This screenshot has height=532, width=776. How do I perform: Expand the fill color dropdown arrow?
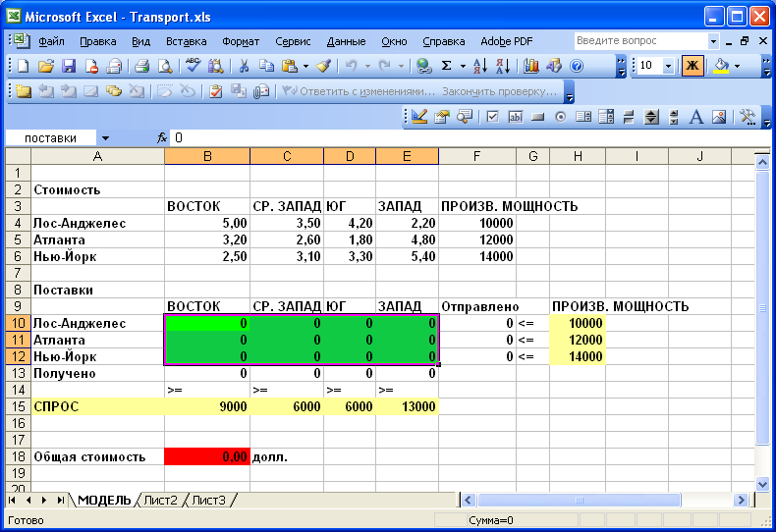coord(737,66)
